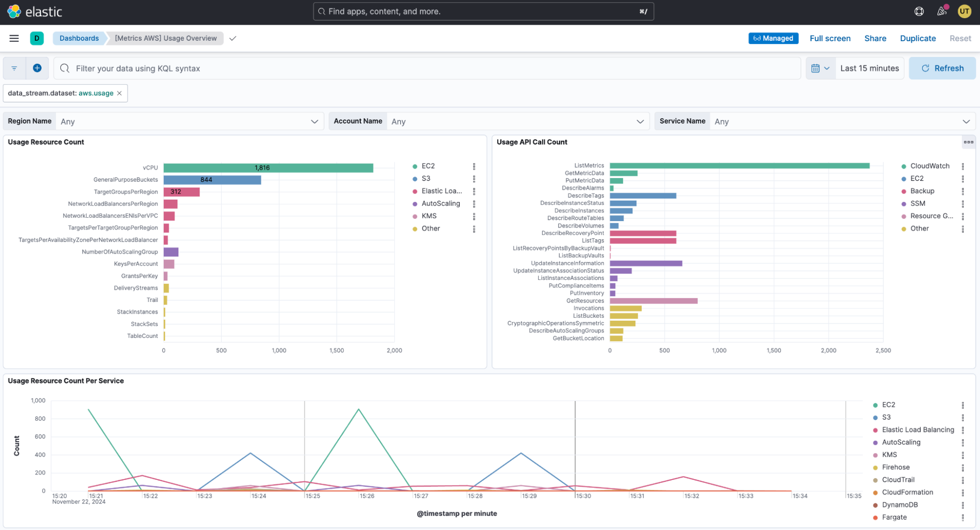Remove the aws.usage filter pill

click(119, 93)
